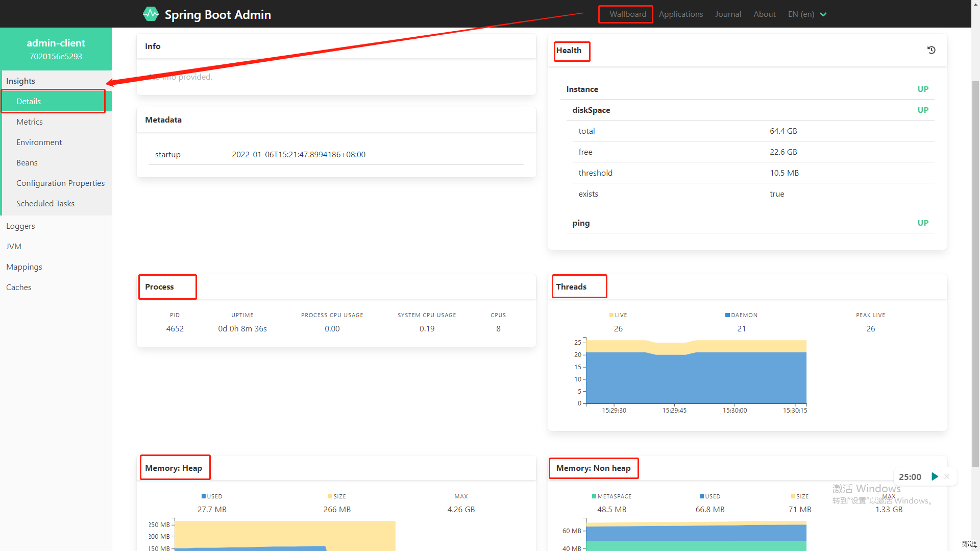Open the Journal page
Viewport: 980px width, 551px height.
728,14
